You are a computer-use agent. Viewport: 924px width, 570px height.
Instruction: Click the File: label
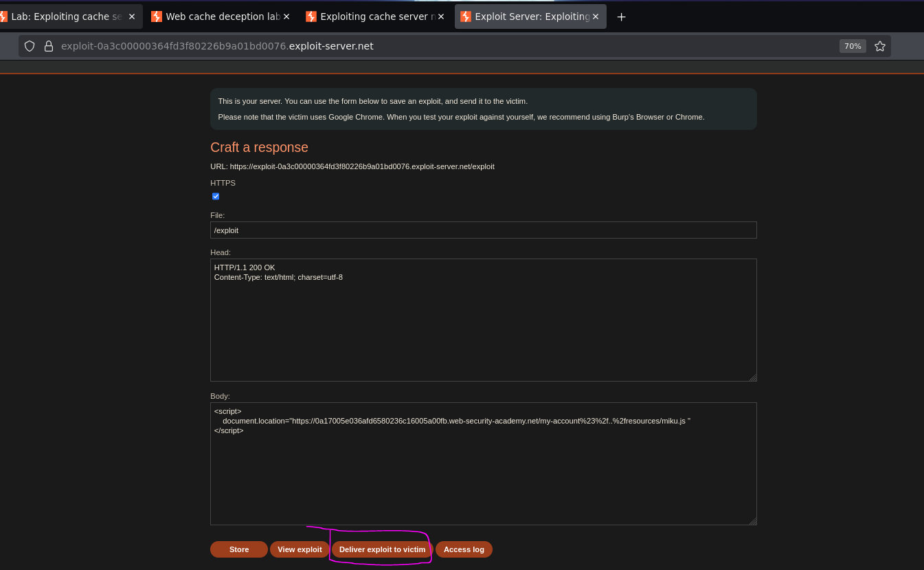[217, 215]
